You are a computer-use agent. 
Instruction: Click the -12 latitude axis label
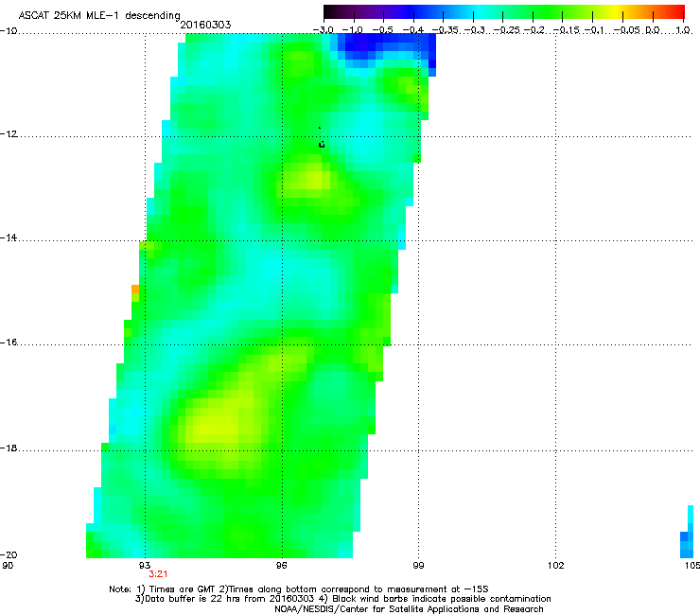pyautogui.click(x=9, y=134)
